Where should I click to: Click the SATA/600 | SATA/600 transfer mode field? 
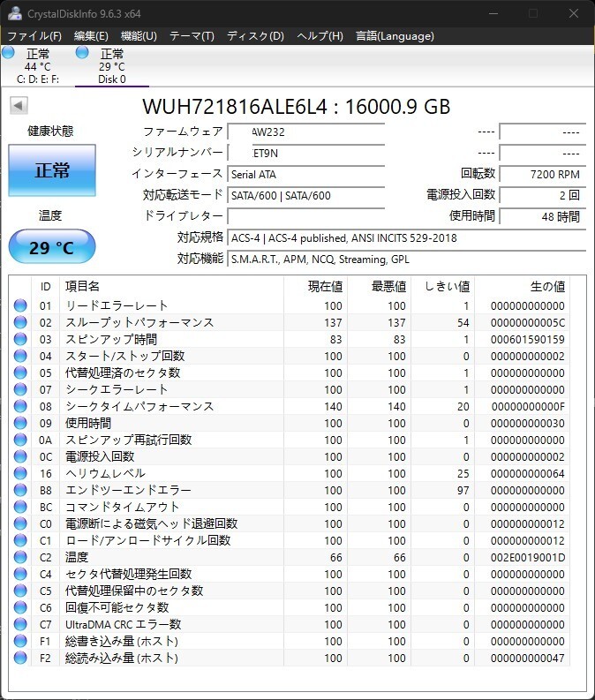(x=306, y=196)
